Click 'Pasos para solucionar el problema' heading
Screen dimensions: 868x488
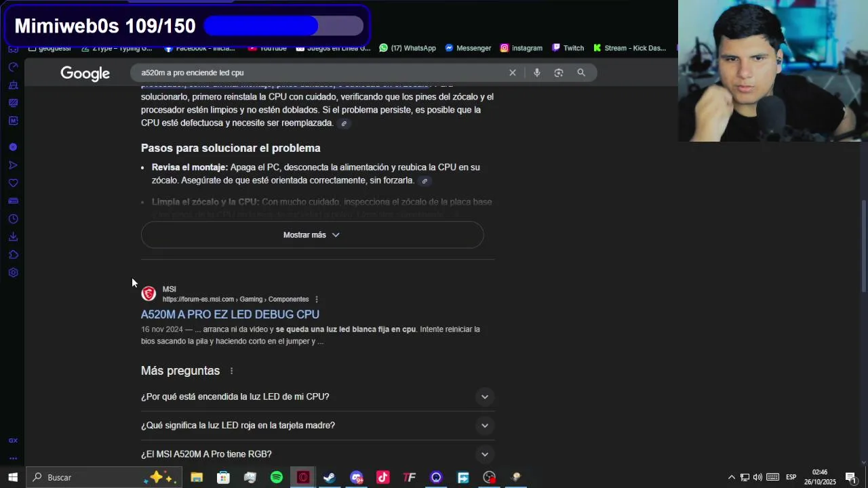click(x=231, y=148)
